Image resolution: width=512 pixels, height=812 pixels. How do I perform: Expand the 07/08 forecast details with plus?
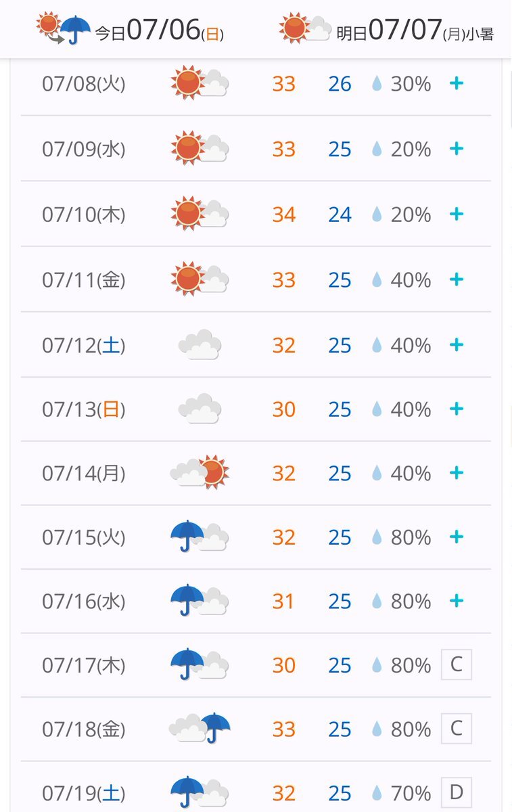[457, 84]
